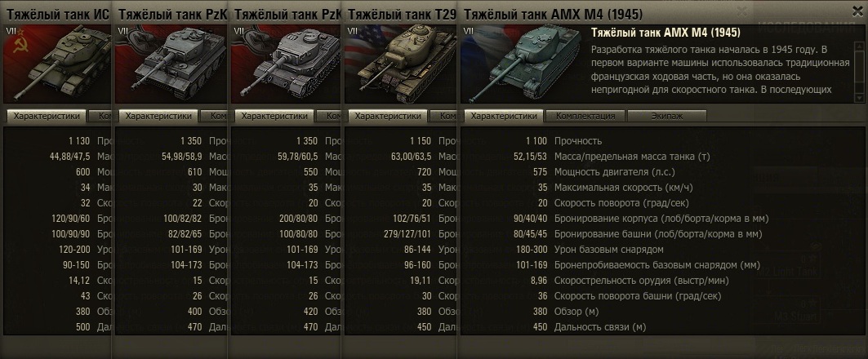868x359 pixels.
Task: Click the T29 tank thumbnail with US flag
Action: (x=399, y=64)
